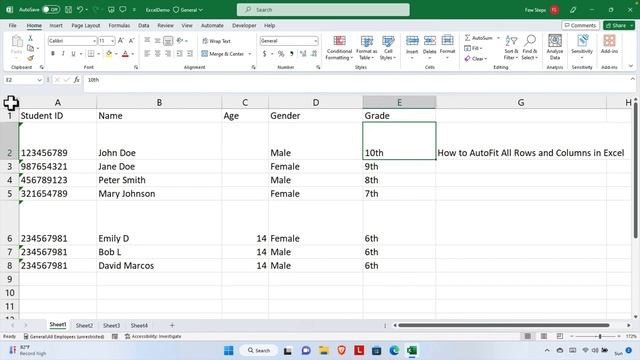The width and height of the screenshot is (640, 360).
Task: Click the Increase Indent icon
Action: [x=190, y=53]
